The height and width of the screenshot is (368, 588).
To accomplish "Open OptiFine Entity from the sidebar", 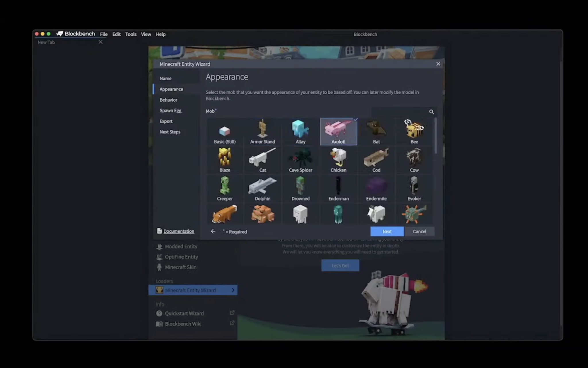I will coord(181,257).
